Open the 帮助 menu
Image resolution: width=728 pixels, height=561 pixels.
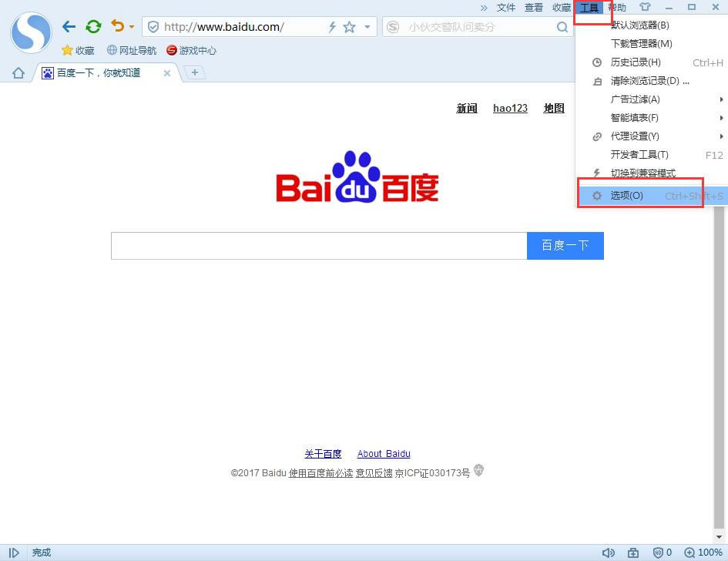(617, 8)
